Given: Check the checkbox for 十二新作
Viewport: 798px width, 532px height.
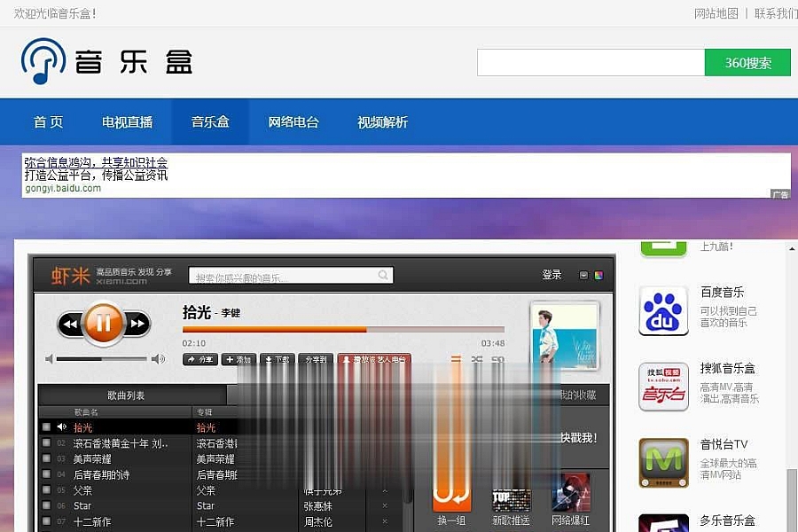Looking at the screenshot, I should 46,520.
